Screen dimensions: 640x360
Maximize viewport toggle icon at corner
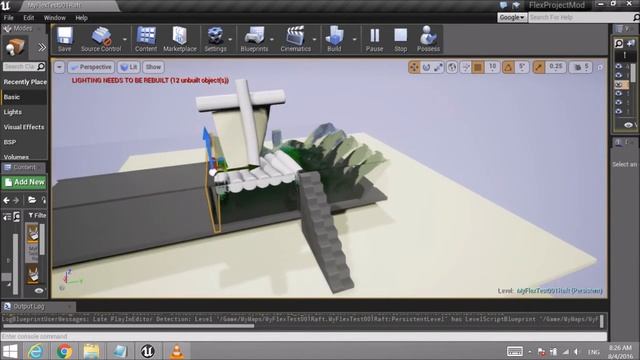[x=600, y=67]
